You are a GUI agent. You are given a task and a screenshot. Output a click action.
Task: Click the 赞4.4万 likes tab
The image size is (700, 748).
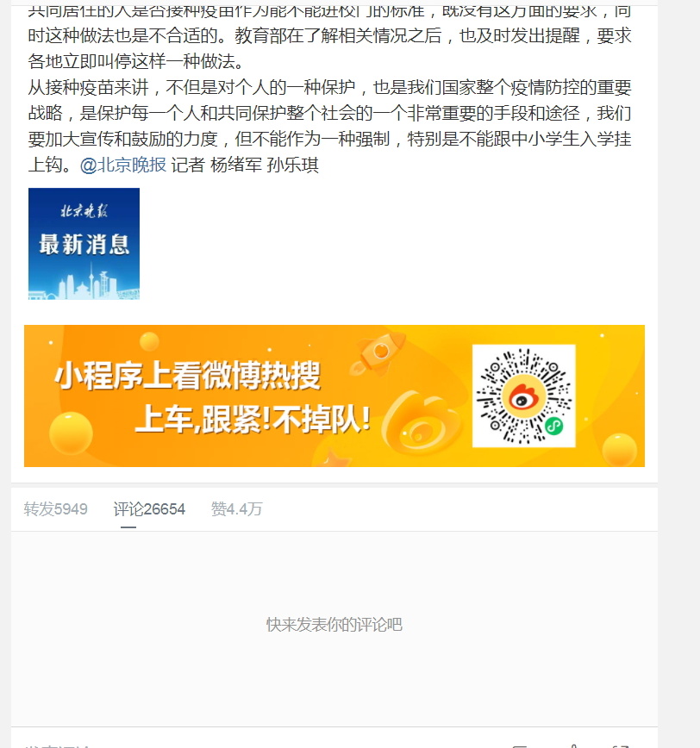237,509
